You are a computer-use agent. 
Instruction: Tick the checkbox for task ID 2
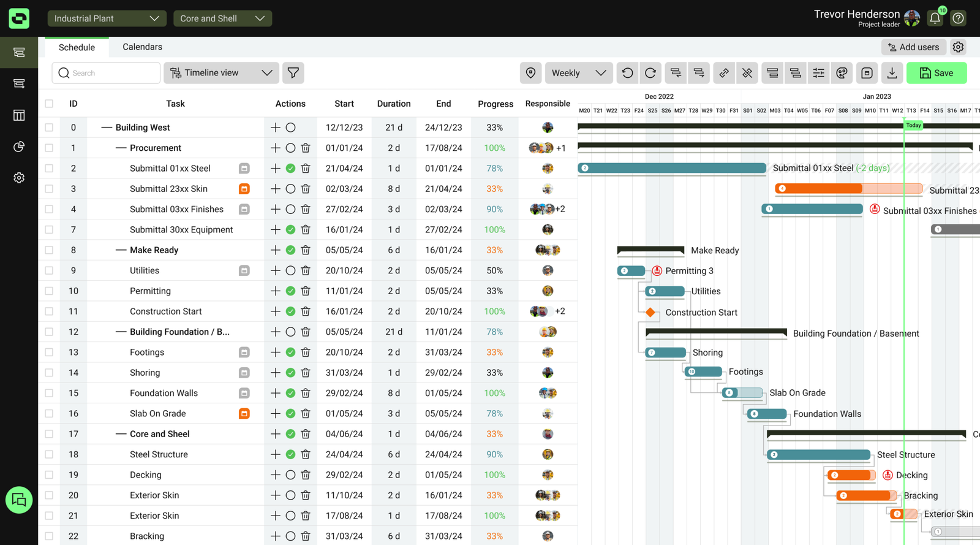[49, 168]
